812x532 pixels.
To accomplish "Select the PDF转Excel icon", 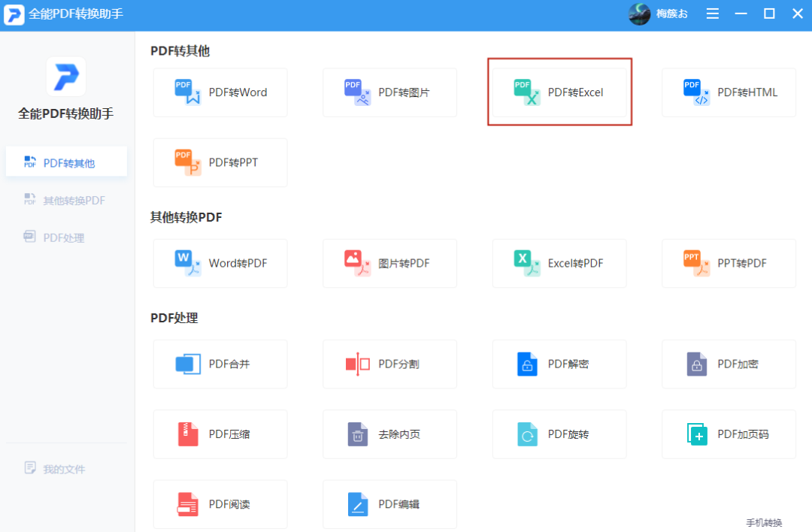I will pyautogui.click(x=527, y=92).
